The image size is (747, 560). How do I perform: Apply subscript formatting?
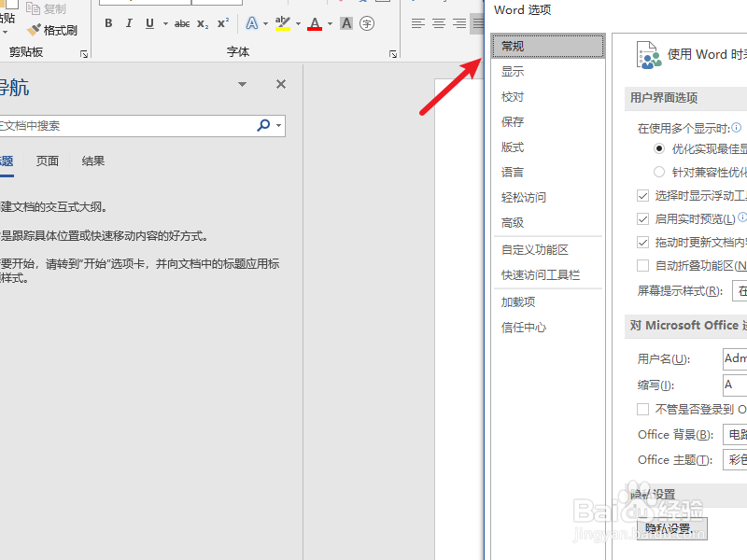pos(203,24)
